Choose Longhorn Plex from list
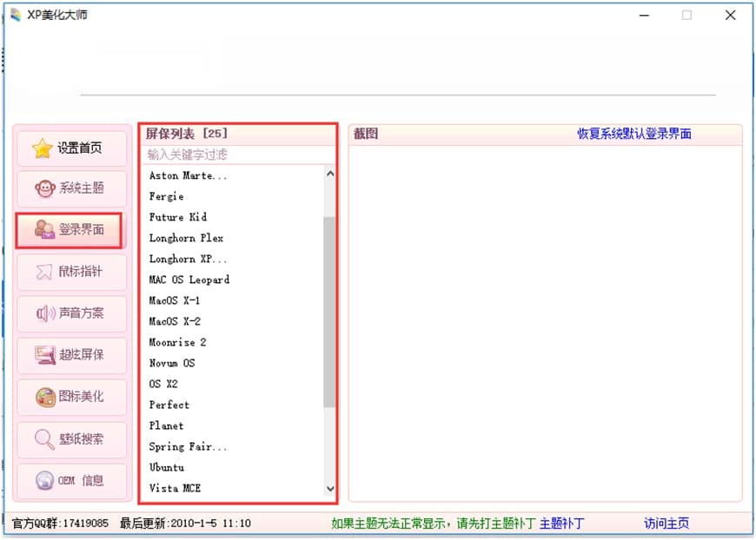Image resolution: width=756 pixels, height=540 pixels. (186, 238)
